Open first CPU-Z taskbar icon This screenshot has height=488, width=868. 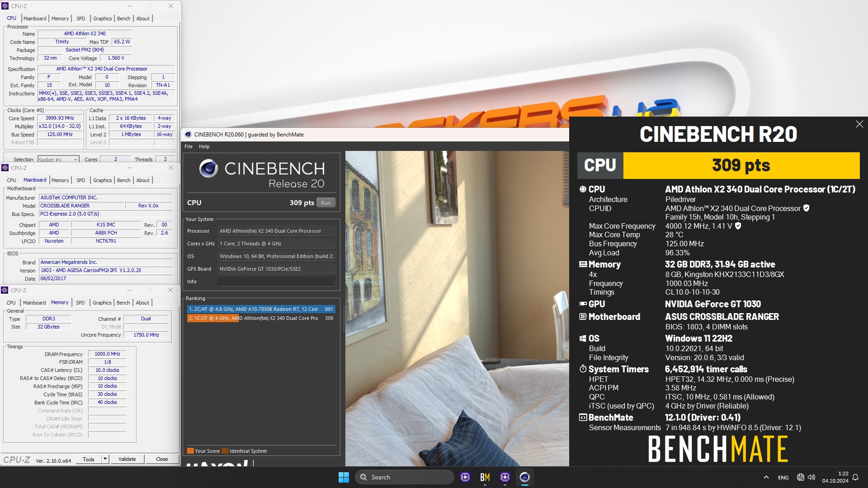tap(465, 477)
